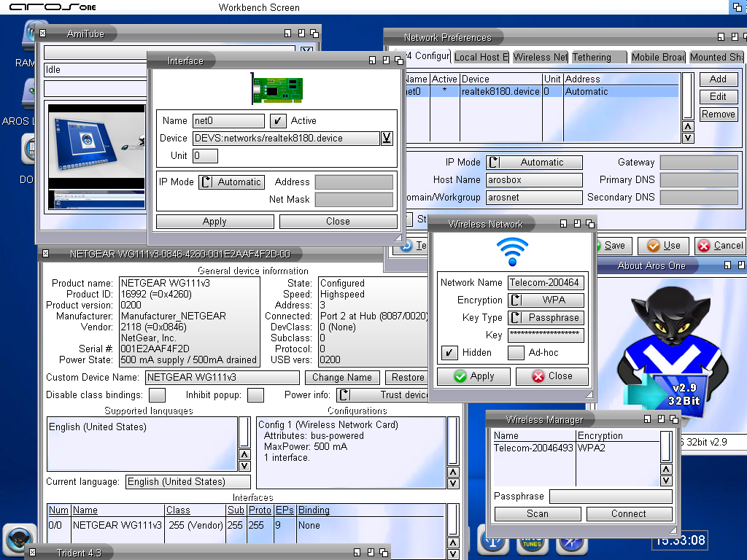Click the AmiTube window depth gadget
747x560 pixels.
pyautogui.click(x=314, y=34)
